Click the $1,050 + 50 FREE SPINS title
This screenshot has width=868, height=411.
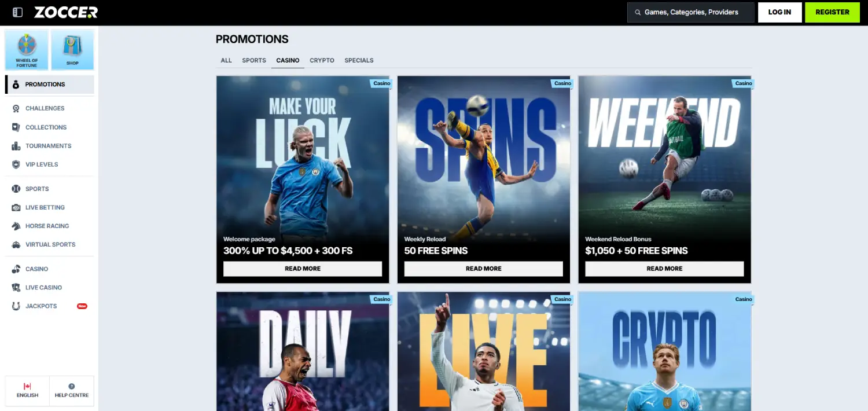(637, 251)
